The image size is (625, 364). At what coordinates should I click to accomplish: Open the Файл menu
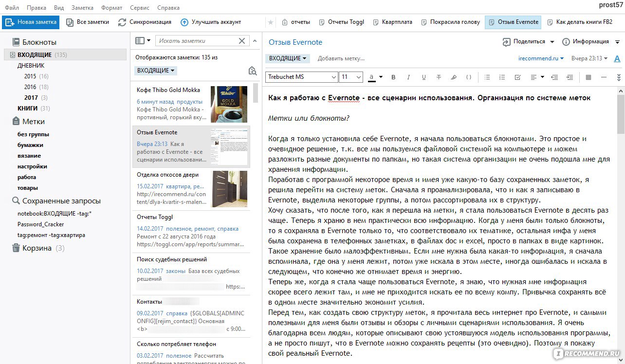coord(12,8)
